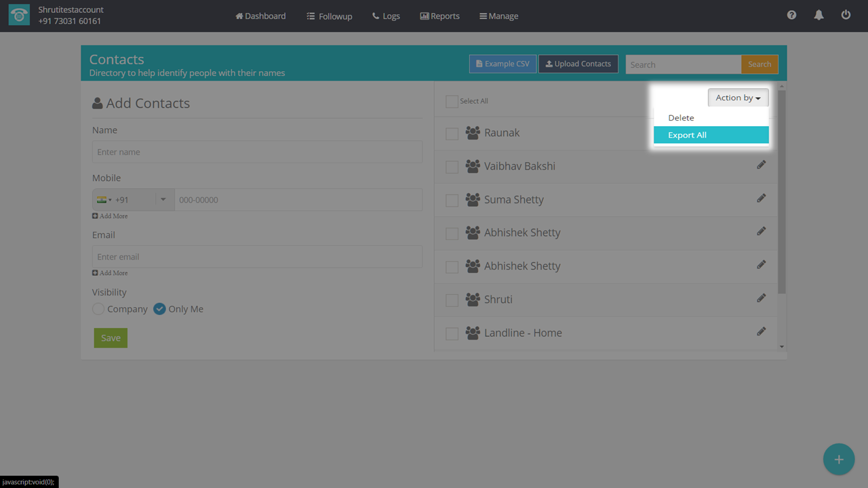Edit the Vaibhav Bakshi contact pencil icon
The image size is (868, 488).
point(762,165)
